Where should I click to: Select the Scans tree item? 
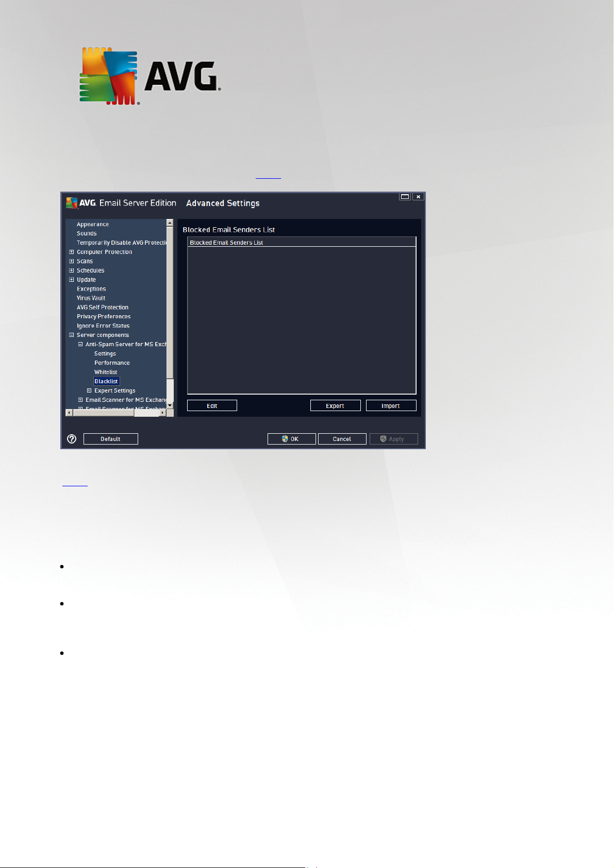pos(85,261)
